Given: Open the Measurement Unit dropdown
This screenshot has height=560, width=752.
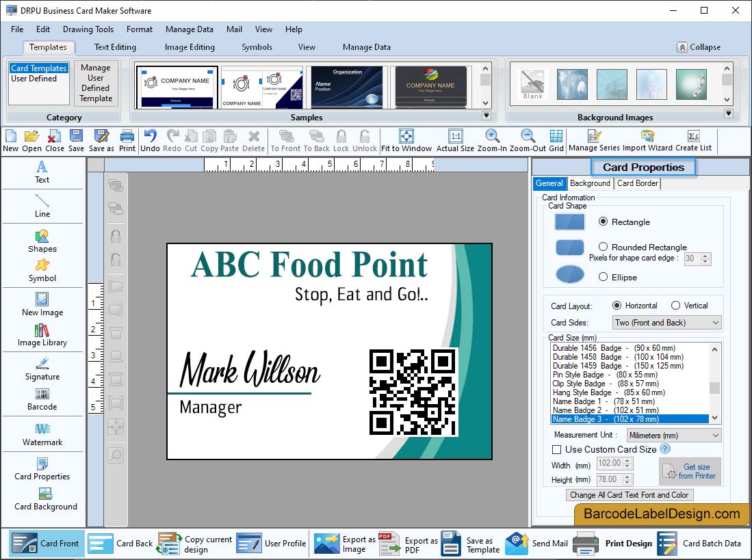Looking at the screenshot, I should [674, 436].
